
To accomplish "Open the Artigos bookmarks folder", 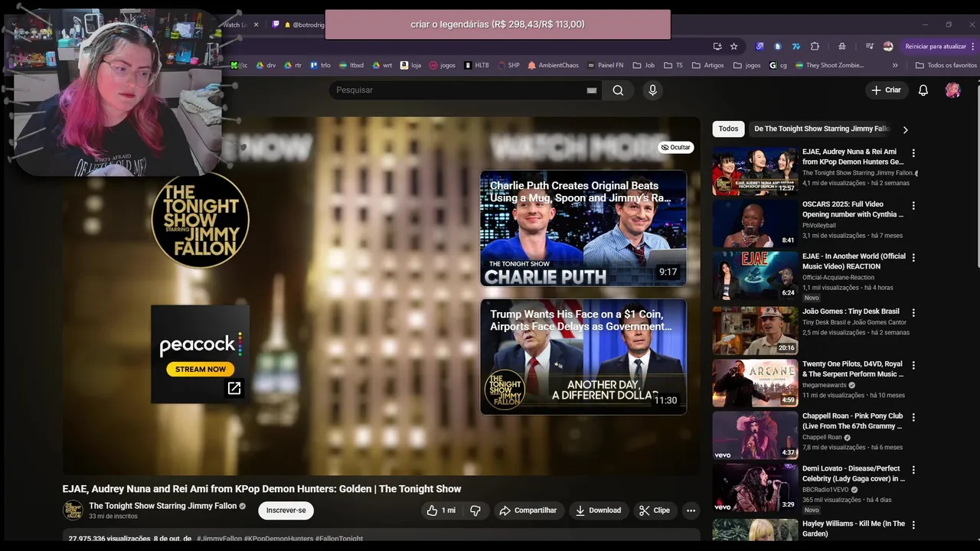I will point(708,65).
